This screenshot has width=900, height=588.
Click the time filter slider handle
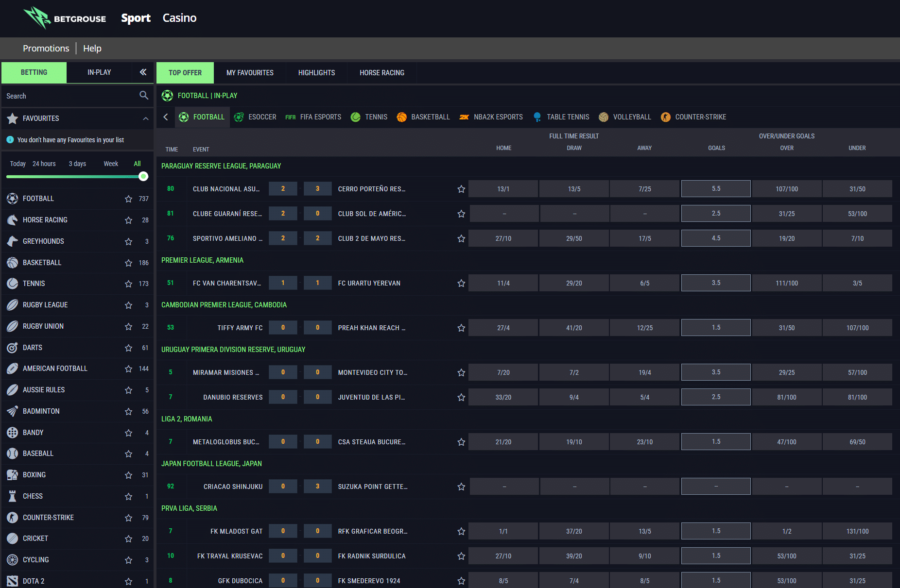tap(143, 176)
